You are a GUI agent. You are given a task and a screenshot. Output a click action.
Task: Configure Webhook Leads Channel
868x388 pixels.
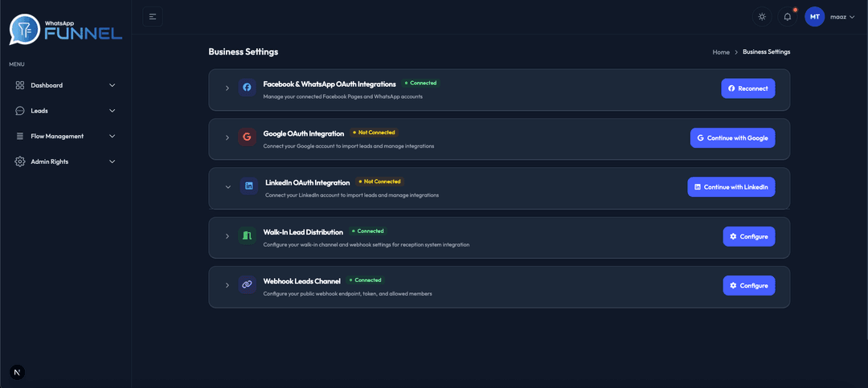pyautogui.click(x=749, y=286)
